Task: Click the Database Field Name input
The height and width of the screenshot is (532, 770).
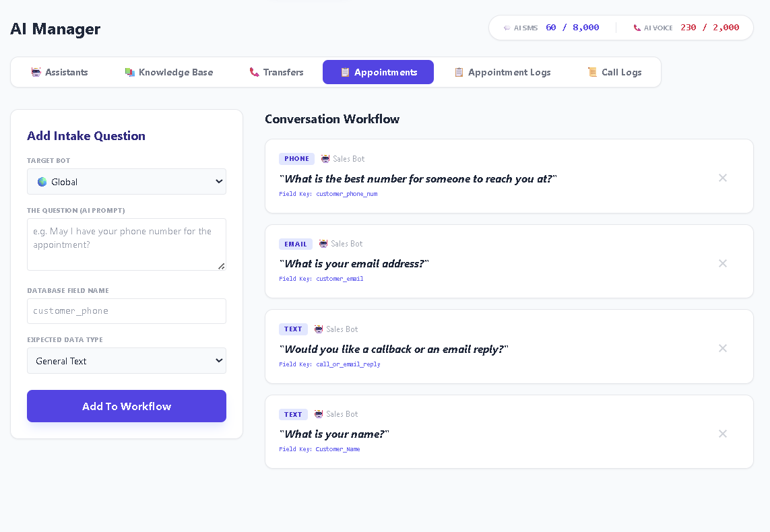Action: point(127,311)
